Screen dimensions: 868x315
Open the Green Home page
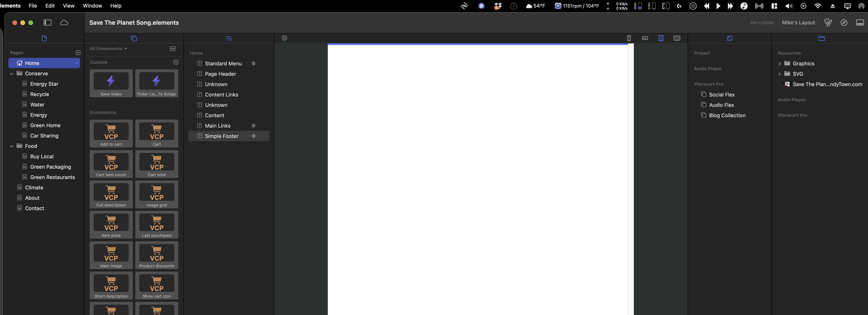45,125
